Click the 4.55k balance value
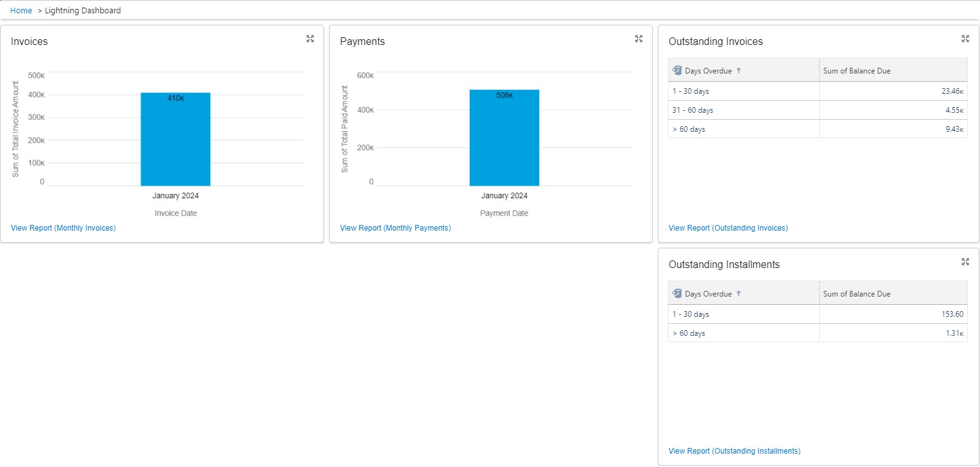980x467 pixels. (954, 110)
